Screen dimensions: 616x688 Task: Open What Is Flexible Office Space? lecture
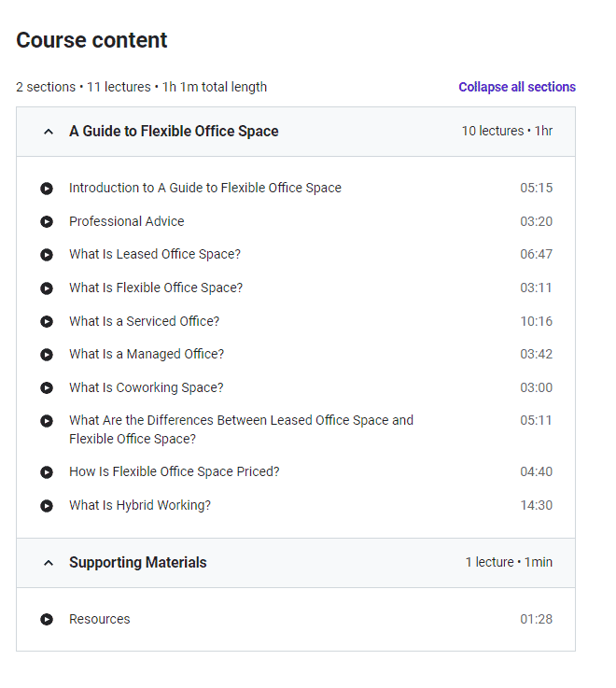coord(156,288)
